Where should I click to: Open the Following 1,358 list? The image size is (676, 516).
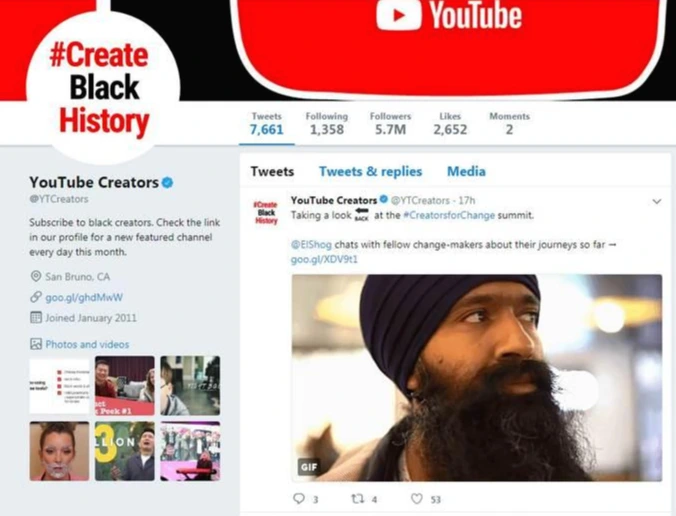(x=327, y=124)
